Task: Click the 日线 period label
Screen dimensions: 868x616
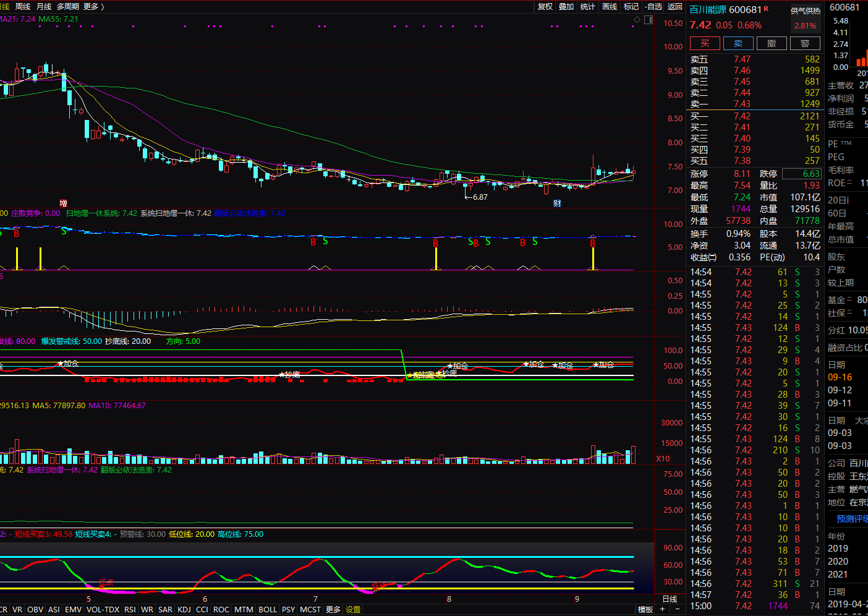Action: point(670,599)
